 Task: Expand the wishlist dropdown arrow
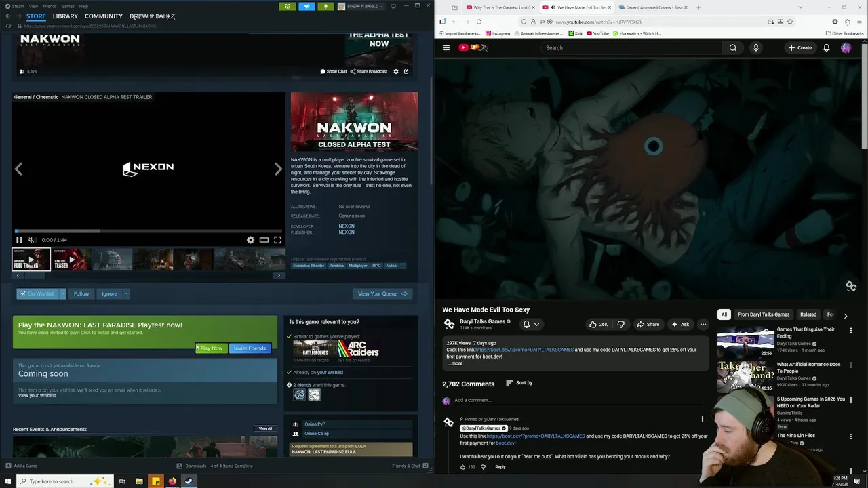coord(62,293)
